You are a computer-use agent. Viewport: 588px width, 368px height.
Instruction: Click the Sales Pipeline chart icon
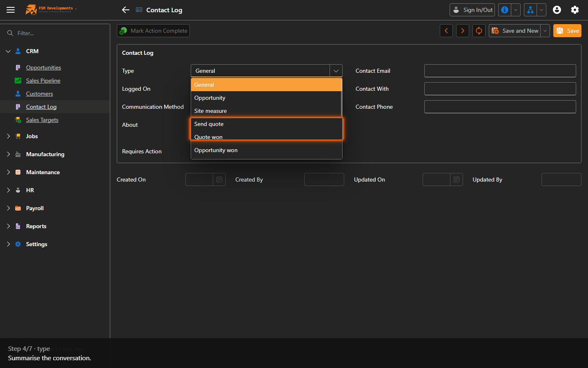(x=18, y=81)
